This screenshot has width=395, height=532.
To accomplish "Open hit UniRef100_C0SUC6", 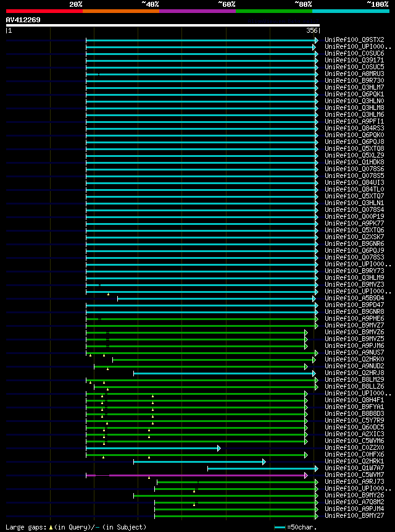I will [x=354, y=54].
